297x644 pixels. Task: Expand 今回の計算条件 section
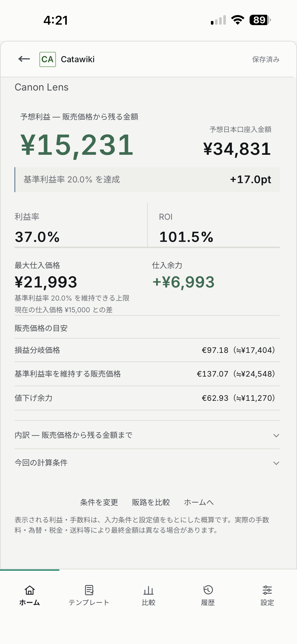tap(147, 463)
